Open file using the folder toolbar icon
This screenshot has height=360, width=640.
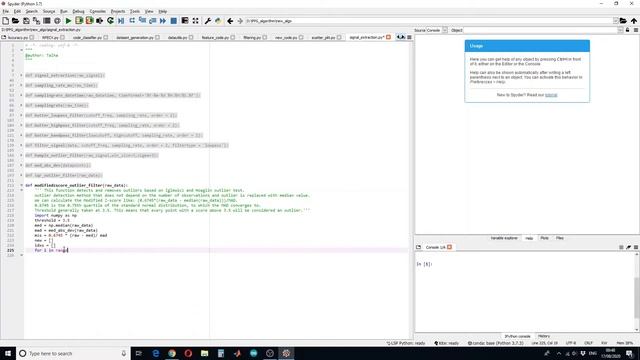click(15, 21)
